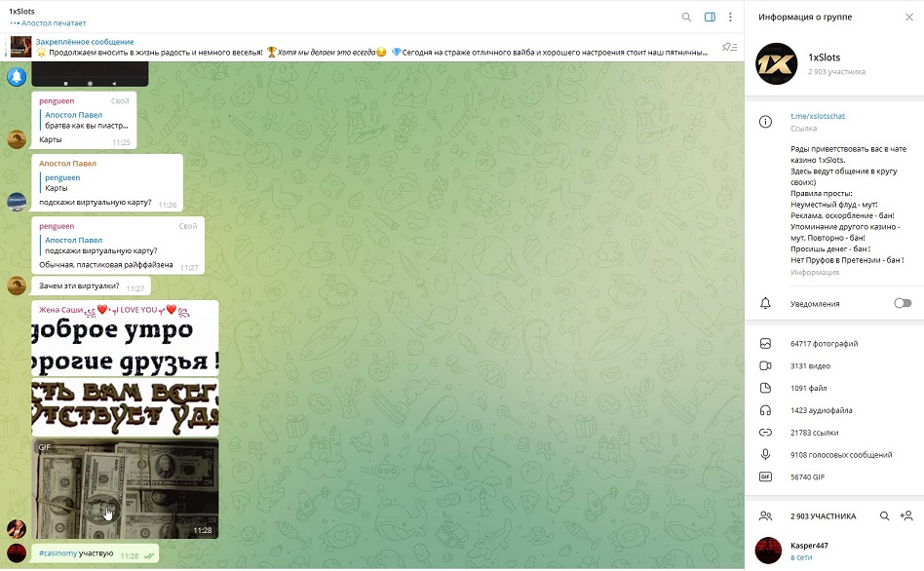
Task: Click the blue bell avatar in chat
Action: click(x=17, y=76)
